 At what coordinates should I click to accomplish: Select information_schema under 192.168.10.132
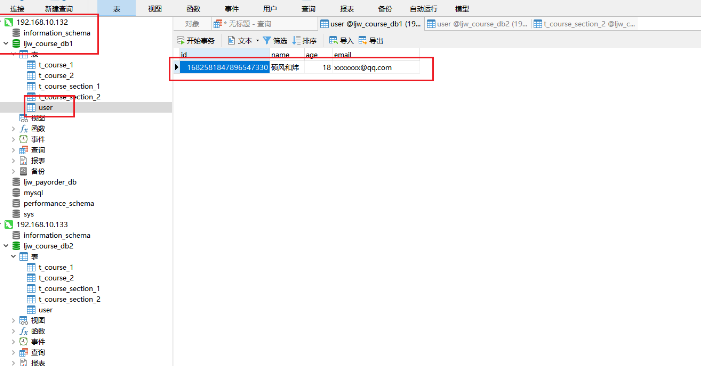[x=57, y=33]
